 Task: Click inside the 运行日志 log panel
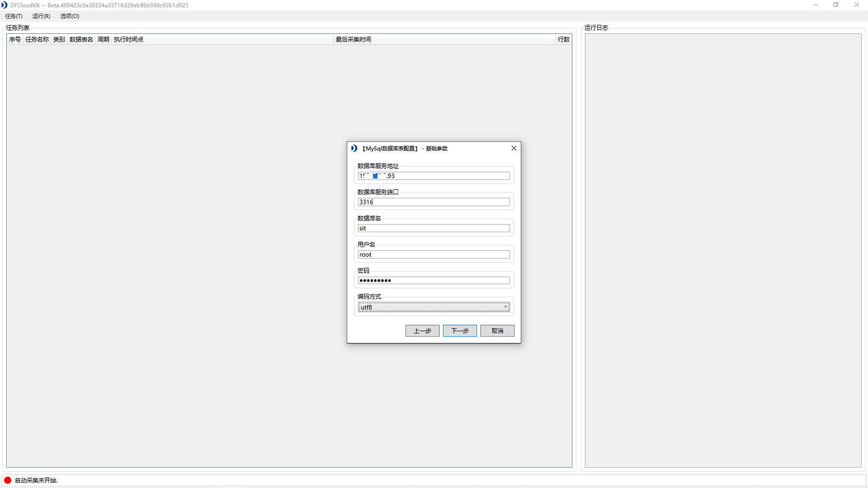pyautogui.click(x=723, y=250)
